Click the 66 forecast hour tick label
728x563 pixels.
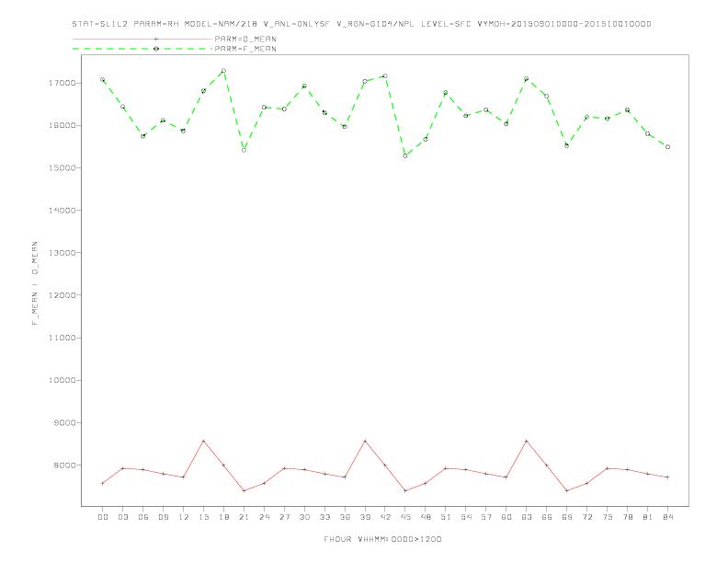click(x=547, y=517)
